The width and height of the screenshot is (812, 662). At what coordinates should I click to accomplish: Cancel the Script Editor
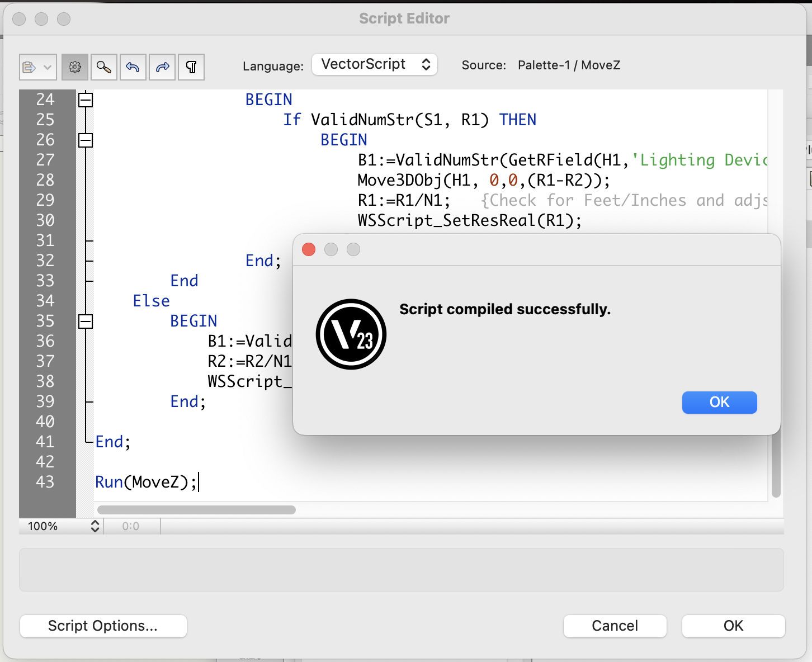coord(615,626)
